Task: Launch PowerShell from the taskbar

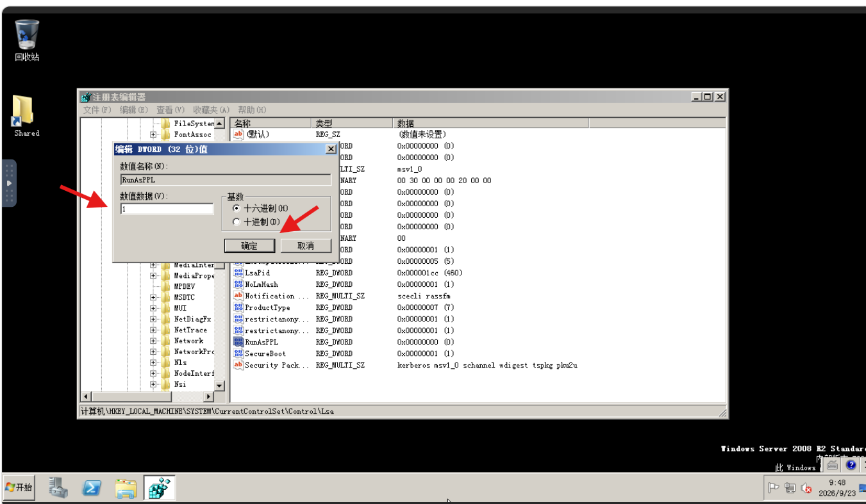Action: [92, 488]
